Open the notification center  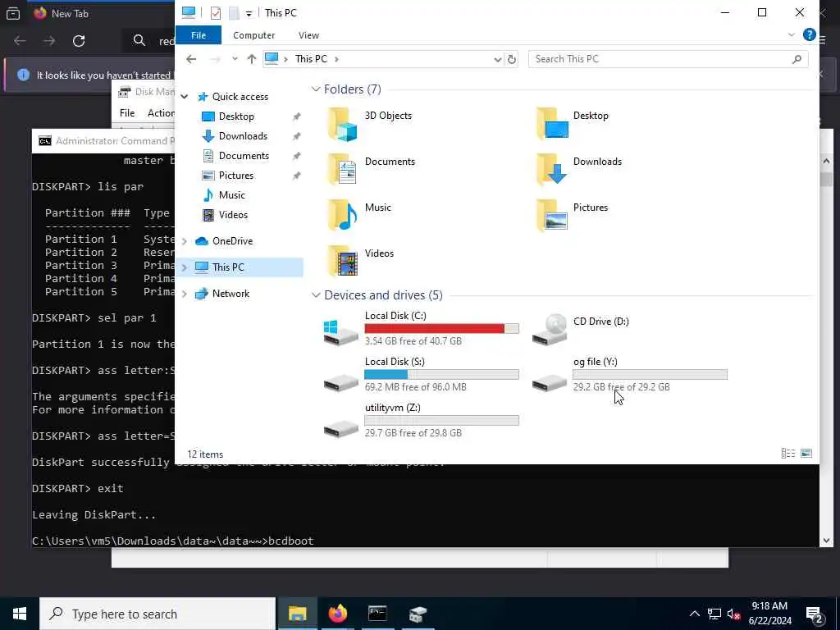point(815,614)
